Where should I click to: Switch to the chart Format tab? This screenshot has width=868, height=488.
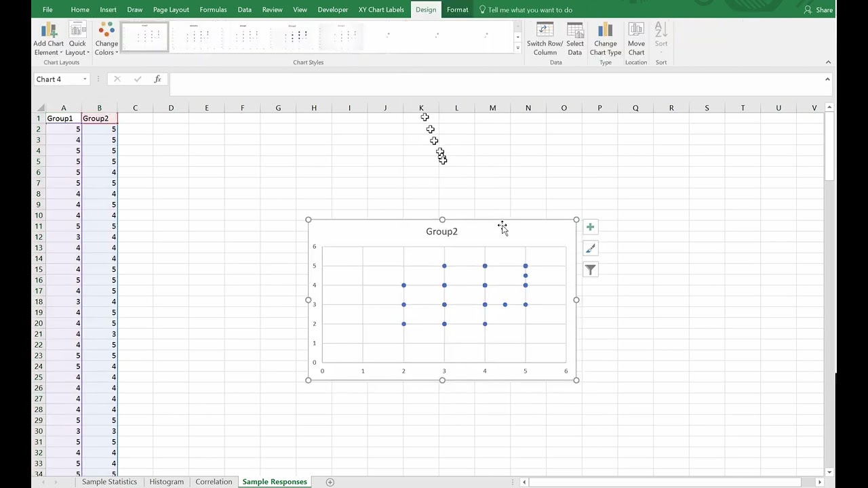click(x=458, y=9)
